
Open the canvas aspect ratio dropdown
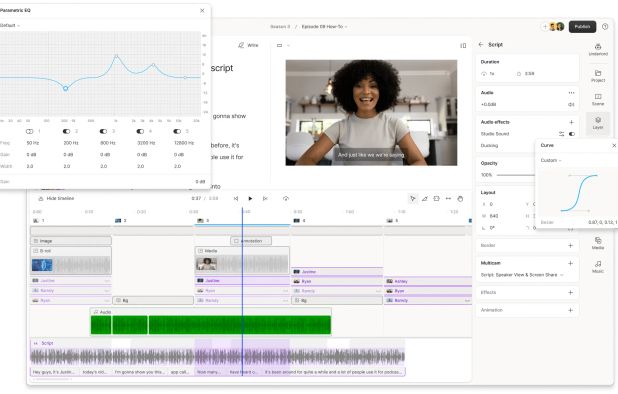pos(283,46)
